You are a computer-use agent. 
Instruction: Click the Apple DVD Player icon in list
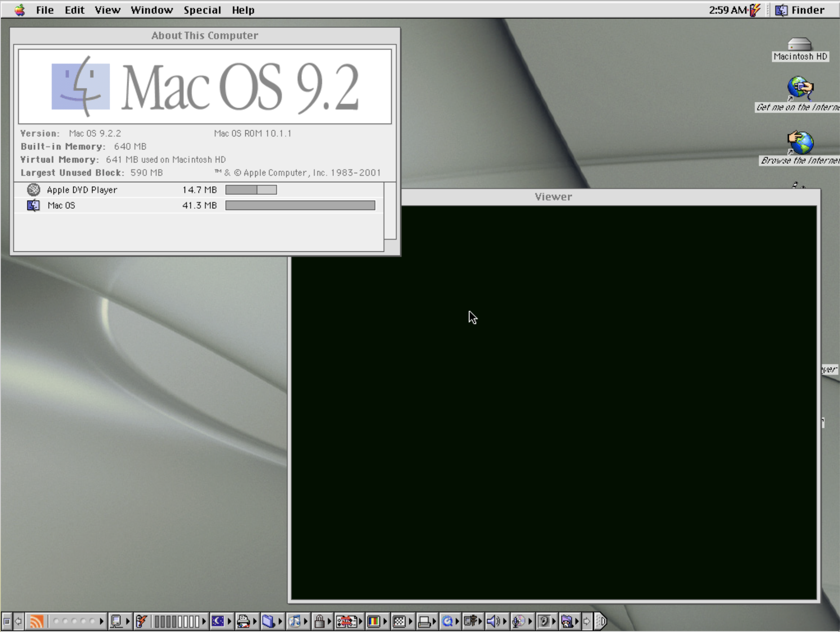coord(34,190)
